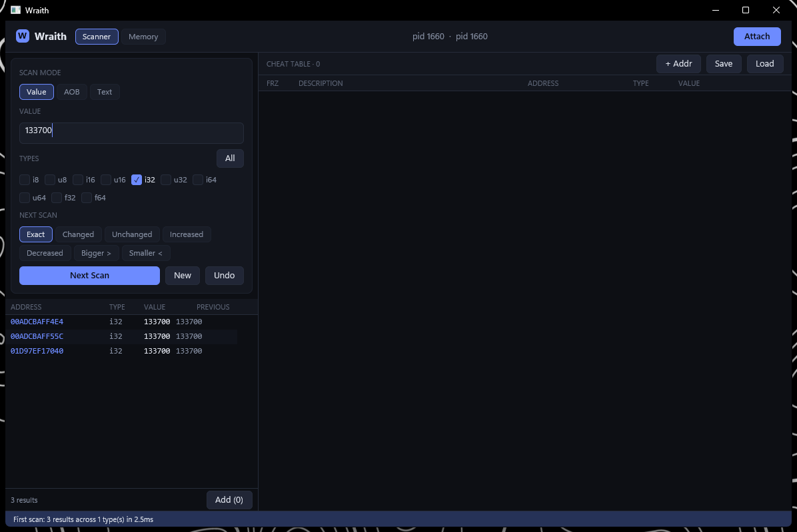Click the results ADDRESS column header
797x532 pixels.
(x=26, y=307)
